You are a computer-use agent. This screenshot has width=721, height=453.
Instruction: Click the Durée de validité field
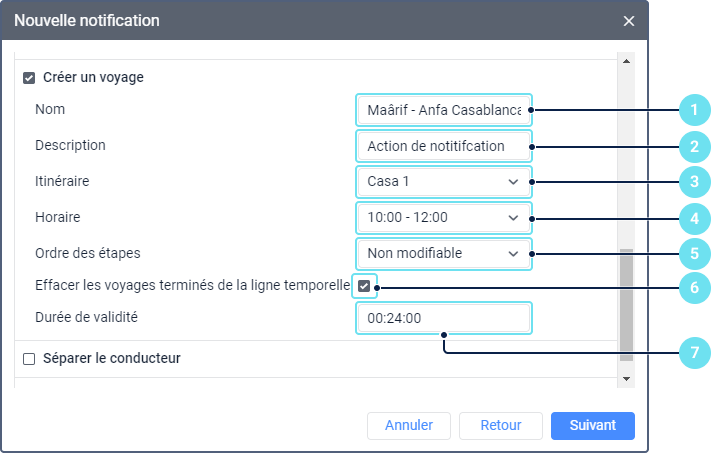(444, 318)
